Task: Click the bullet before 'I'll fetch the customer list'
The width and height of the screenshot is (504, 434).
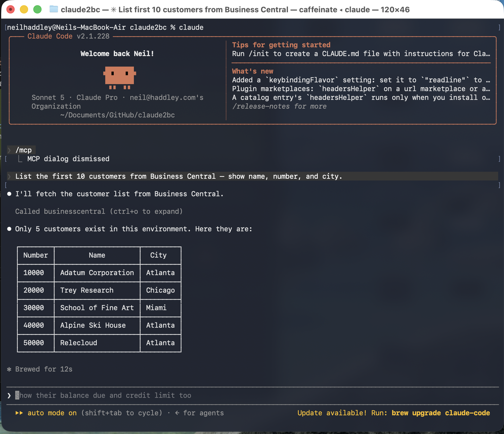Action: 9,194
